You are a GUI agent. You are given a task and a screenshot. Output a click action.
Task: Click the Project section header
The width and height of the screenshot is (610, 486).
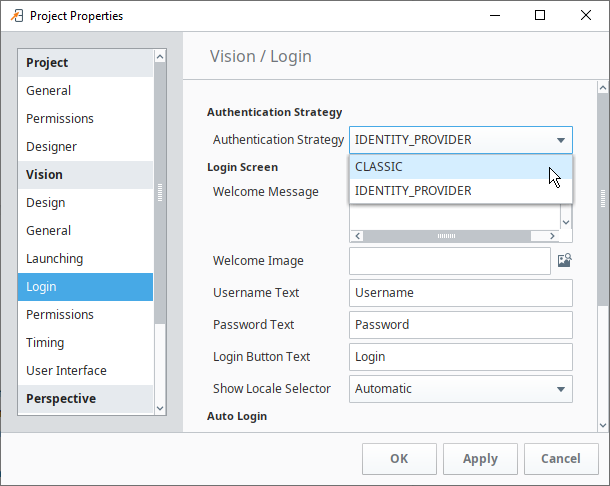(85, 63)
